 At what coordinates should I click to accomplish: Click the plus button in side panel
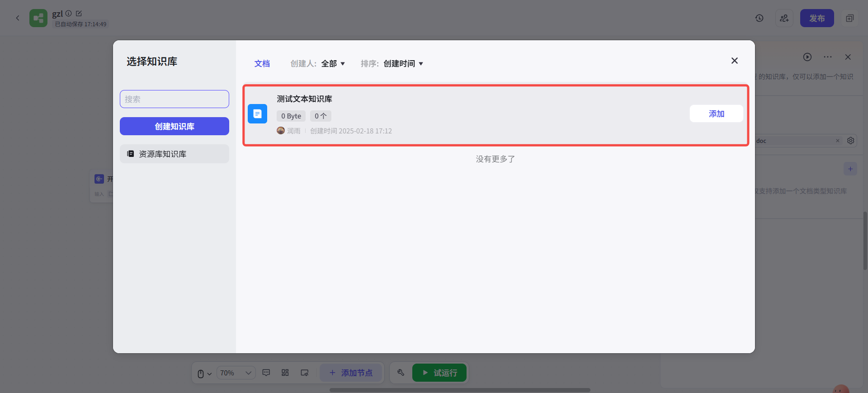[850, 169]
